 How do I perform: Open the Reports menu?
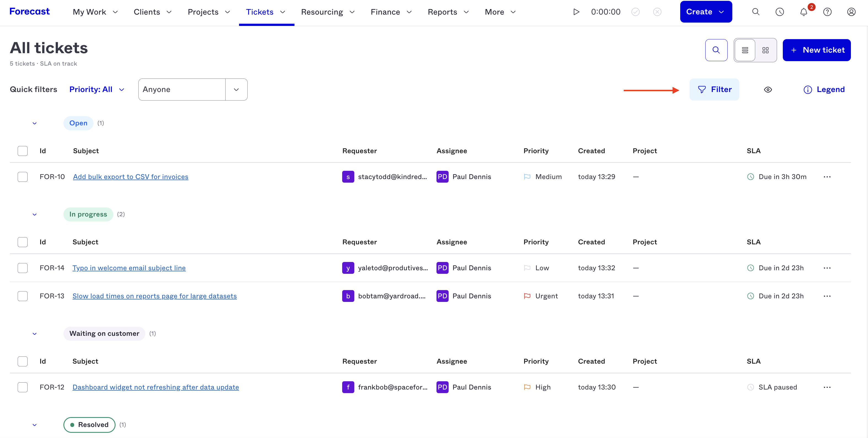pyautogui.click(x=448, y=12)
